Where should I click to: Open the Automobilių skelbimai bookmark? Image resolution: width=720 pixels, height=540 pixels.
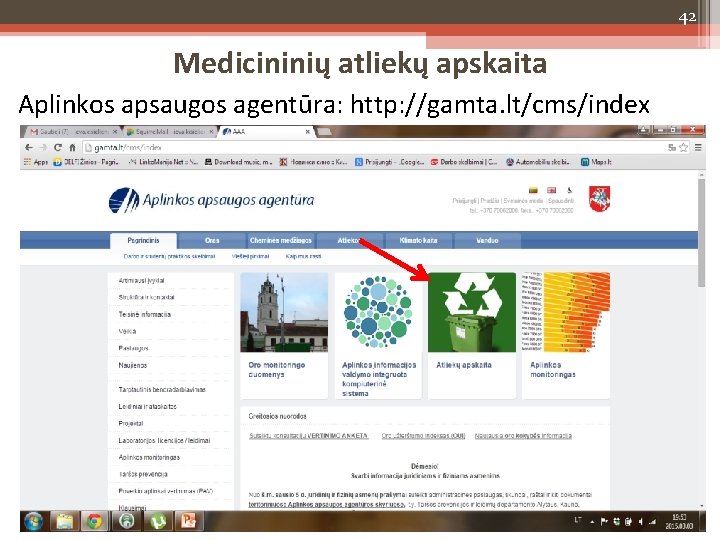pos(538,162)
